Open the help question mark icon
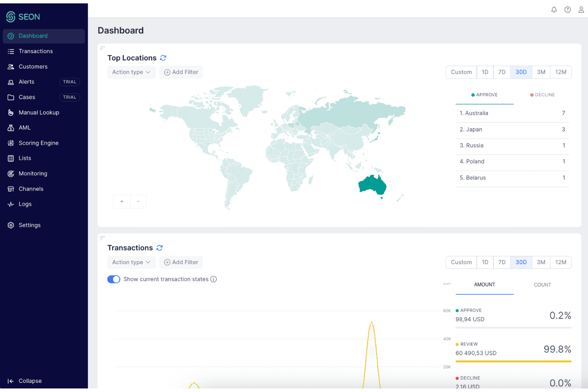The image size is (588, 392). coord(568,10)
